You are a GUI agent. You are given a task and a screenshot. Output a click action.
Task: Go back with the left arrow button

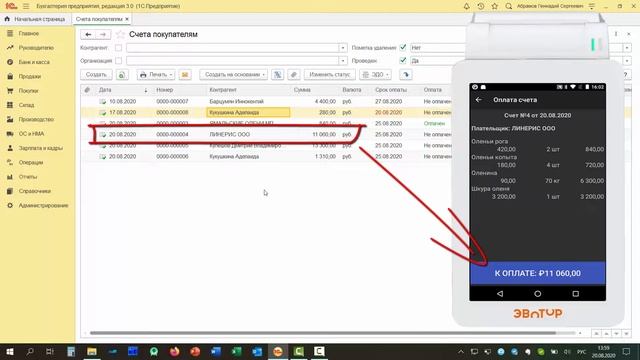[x=88, y=34]
